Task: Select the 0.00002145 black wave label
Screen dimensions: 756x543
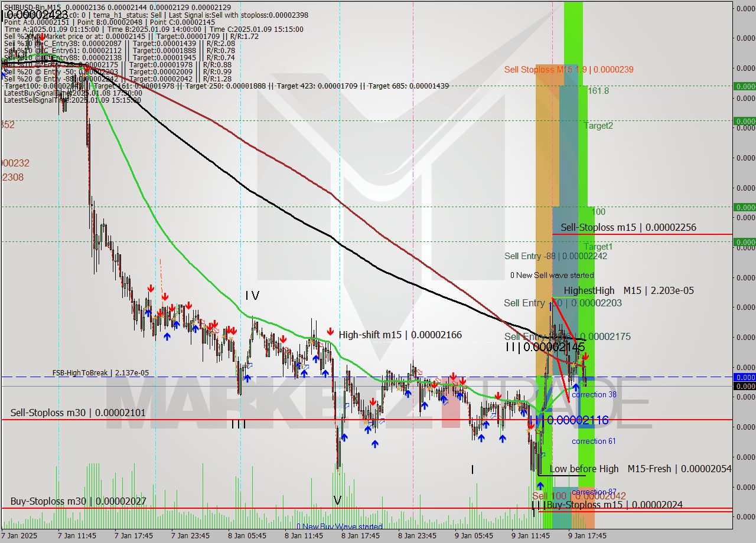Action: tap(545, 348)
